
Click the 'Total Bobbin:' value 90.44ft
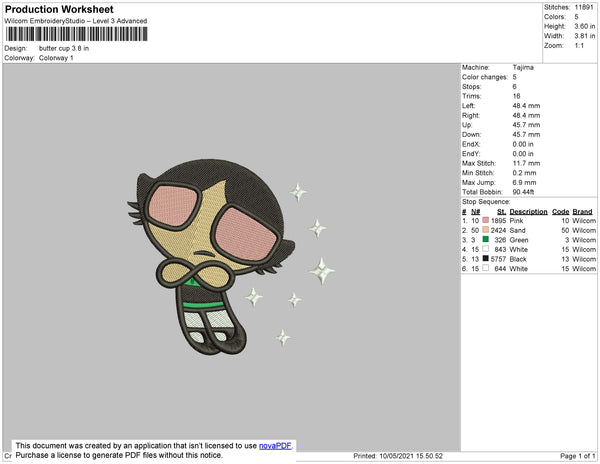(x=523, y=192)
